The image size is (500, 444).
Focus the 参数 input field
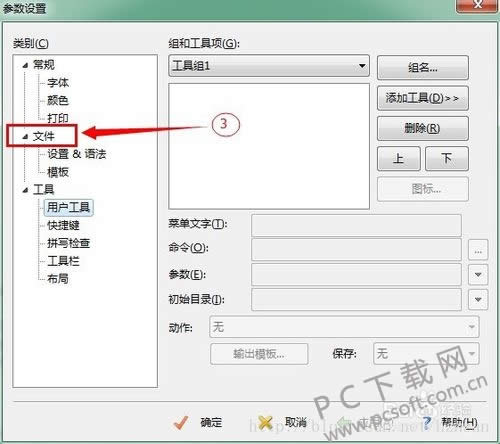(x=356, y=274)
